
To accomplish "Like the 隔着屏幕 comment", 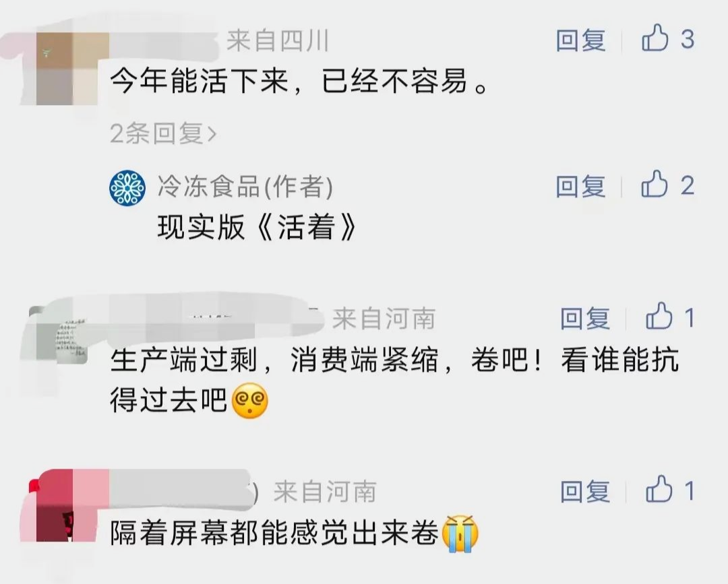I will click(659, 490).
